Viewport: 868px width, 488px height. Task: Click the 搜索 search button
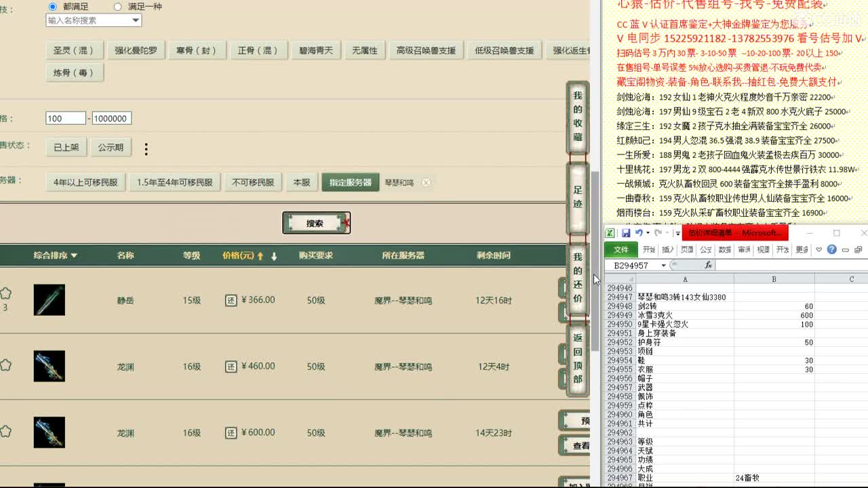point(316,222)
